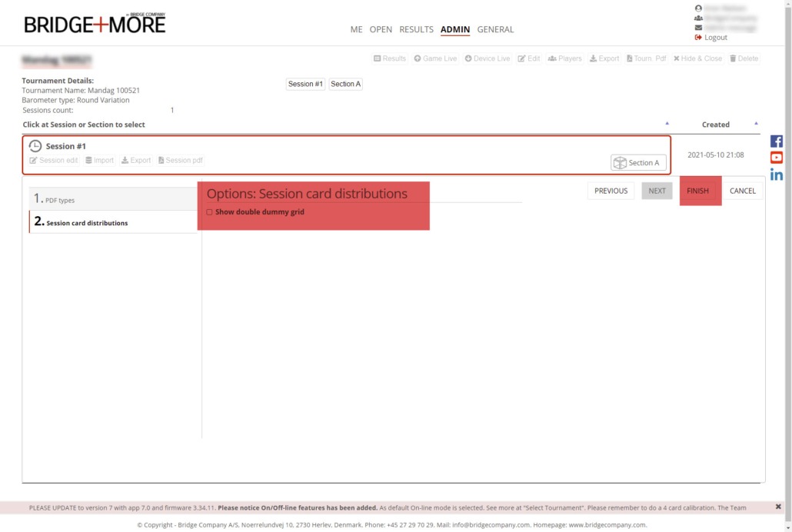Viewport: 792px width, 532px height.
Task: Open the Players toolbar item
Action: [564, 58]
